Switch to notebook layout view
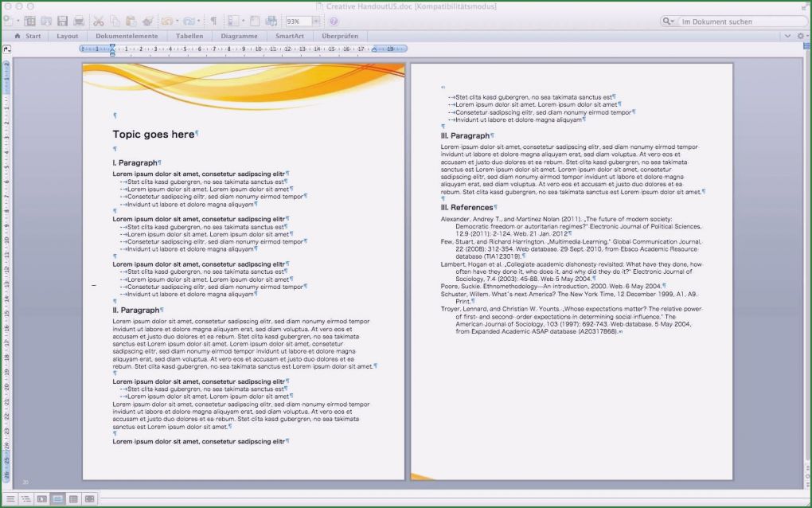The width and height of the screenshot is (812, 508). coord(74,498)
